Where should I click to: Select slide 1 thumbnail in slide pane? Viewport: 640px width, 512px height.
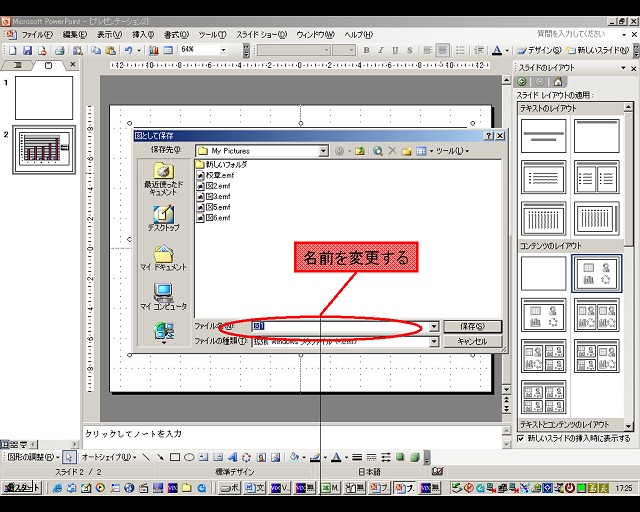click(x=44, y=98)
